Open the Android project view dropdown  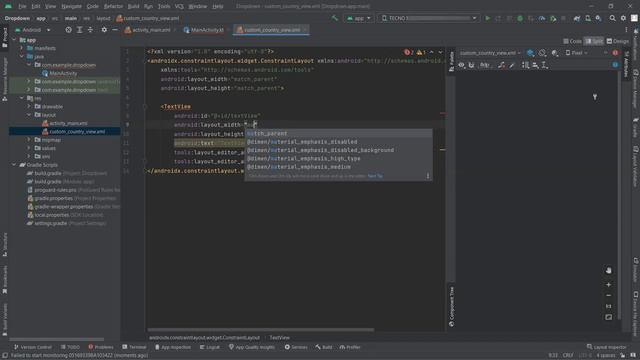(33, 30)
